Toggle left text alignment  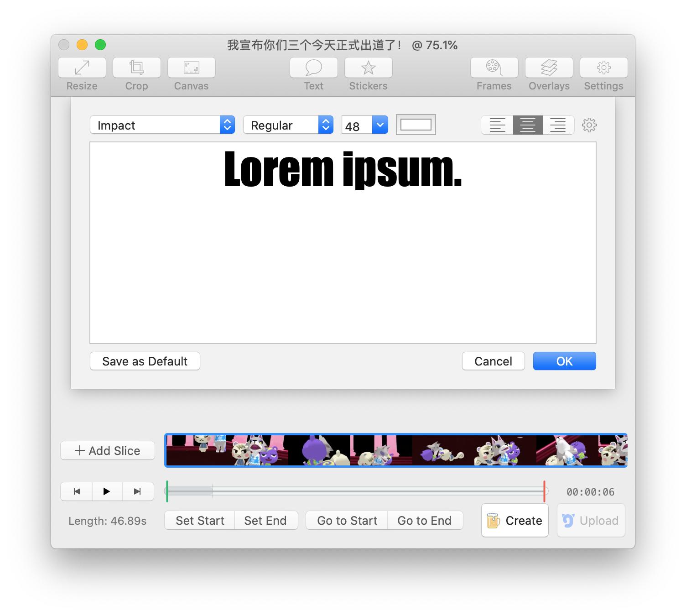pyautogui.click(x=497, y=125)
